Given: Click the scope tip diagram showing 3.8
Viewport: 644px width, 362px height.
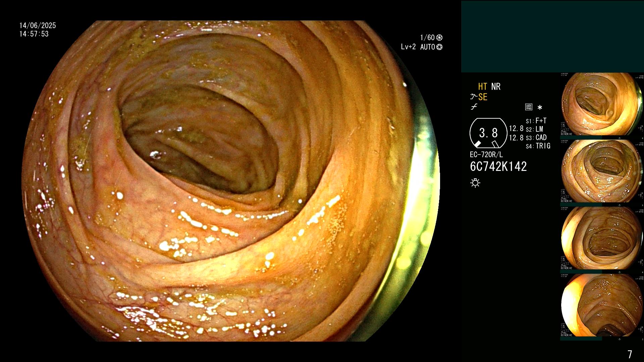Looking at the screenshot, I should (x=488, y=133).
